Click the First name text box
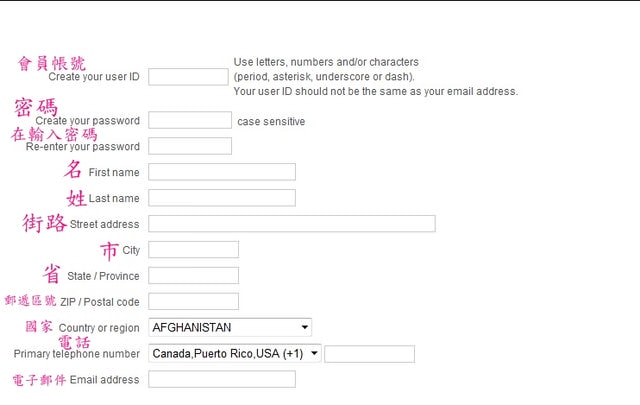Image resolution: width=640 pixels, height=405 pixels. click(x=221, y=172)
